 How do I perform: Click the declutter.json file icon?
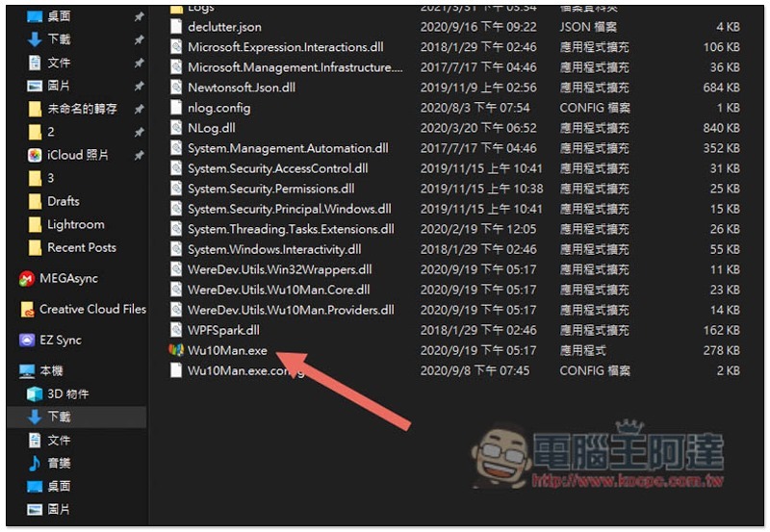176,27
